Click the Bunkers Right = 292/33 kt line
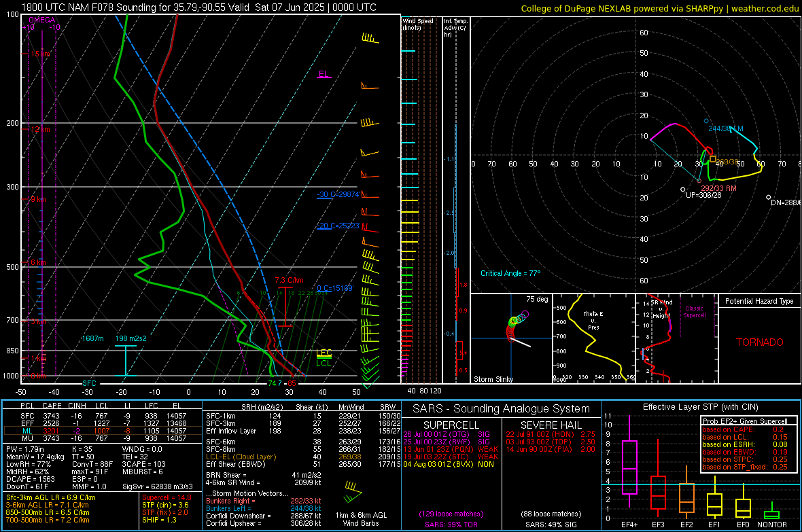The image size is (802, 532). pos(264,501)
